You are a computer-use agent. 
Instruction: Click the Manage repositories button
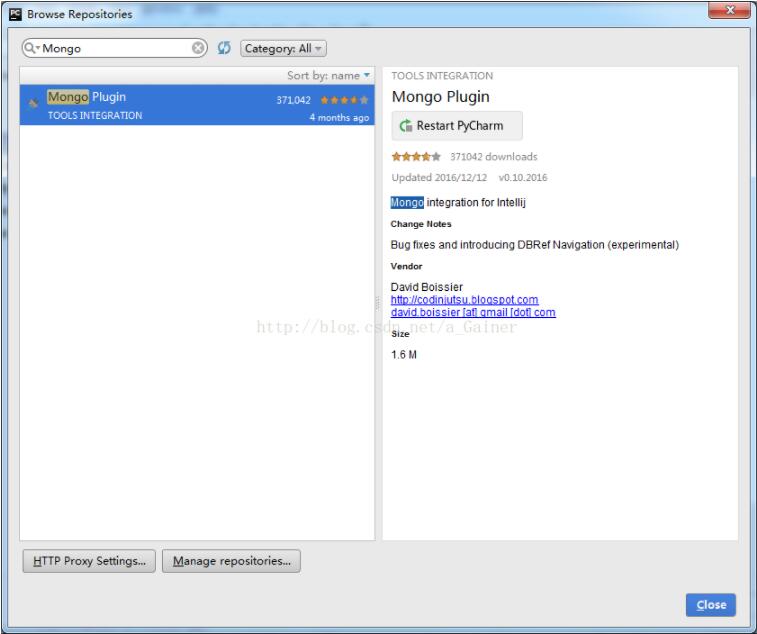point(231,561)
